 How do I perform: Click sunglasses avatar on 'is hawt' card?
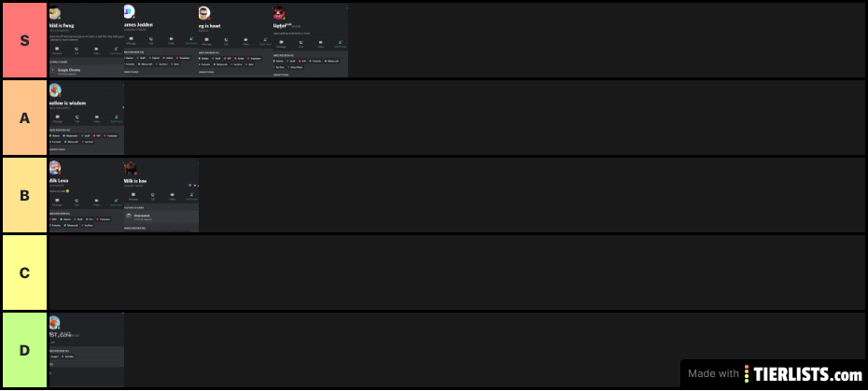point(204,13)
